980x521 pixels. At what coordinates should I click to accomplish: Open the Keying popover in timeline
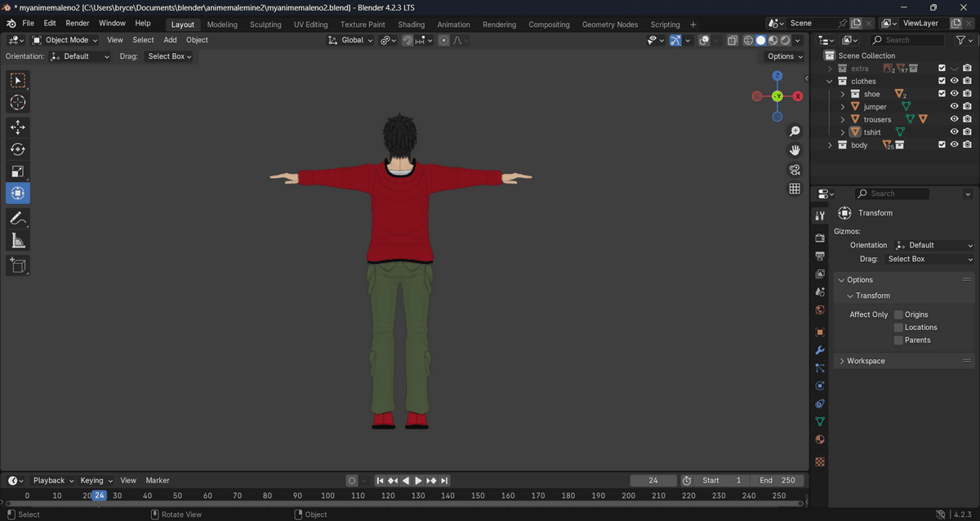tap(95, 481)
